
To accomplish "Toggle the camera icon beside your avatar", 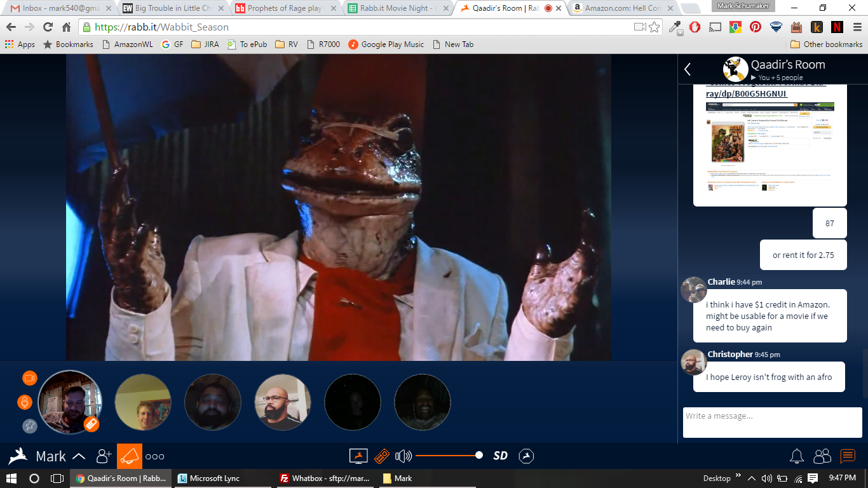I will point(30,378).
